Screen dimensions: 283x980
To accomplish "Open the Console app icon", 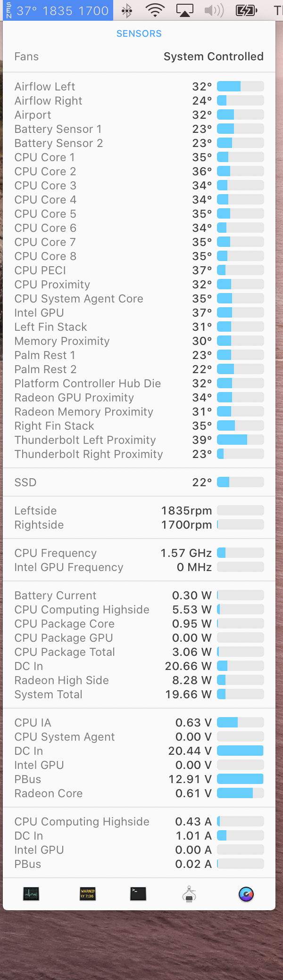I will coord(88,894).
